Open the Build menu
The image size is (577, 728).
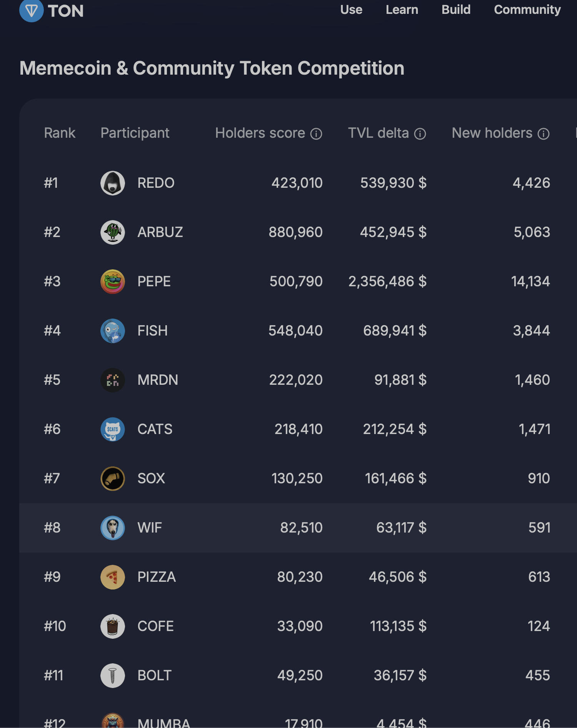pyautogui.click(x=456, y=10)
